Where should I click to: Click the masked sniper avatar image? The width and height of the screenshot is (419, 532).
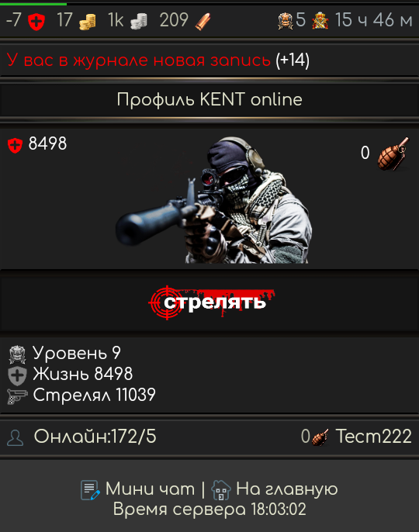(x=214, y=199)
